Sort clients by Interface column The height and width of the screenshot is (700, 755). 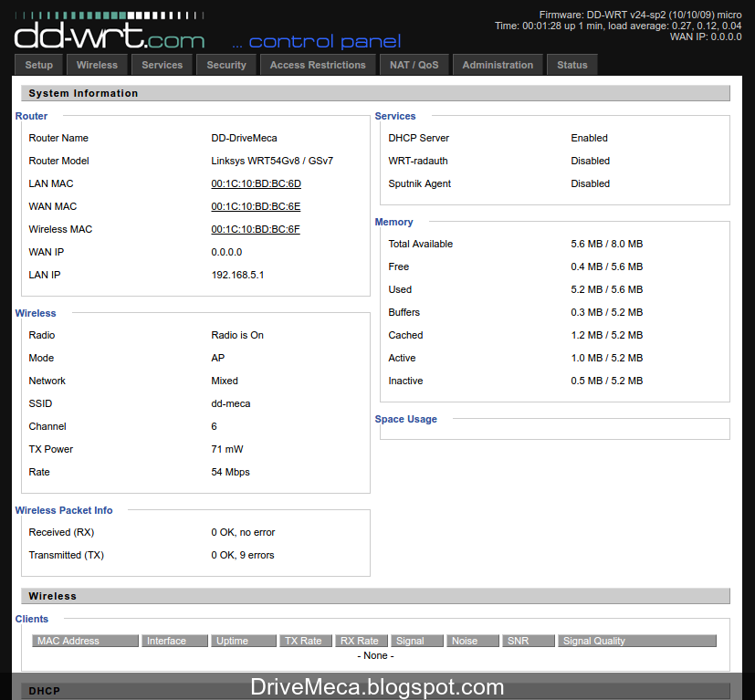(174, 640)
